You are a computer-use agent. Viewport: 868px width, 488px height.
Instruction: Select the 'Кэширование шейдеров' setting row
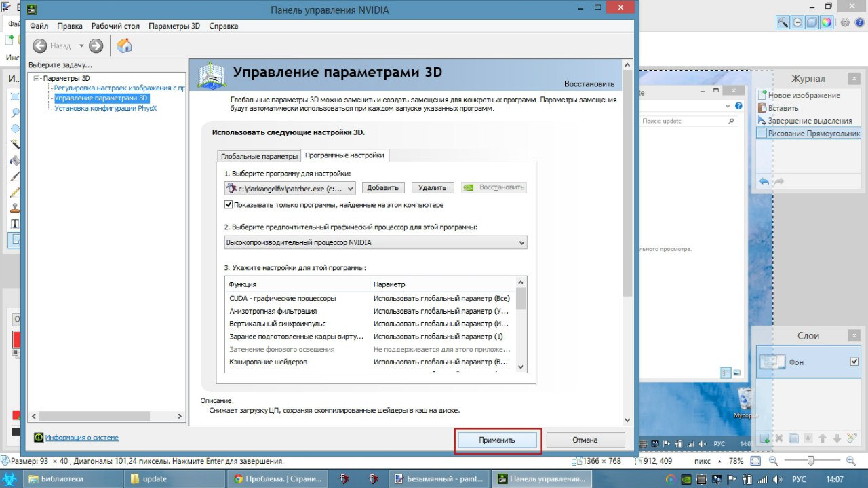[370, 362]
